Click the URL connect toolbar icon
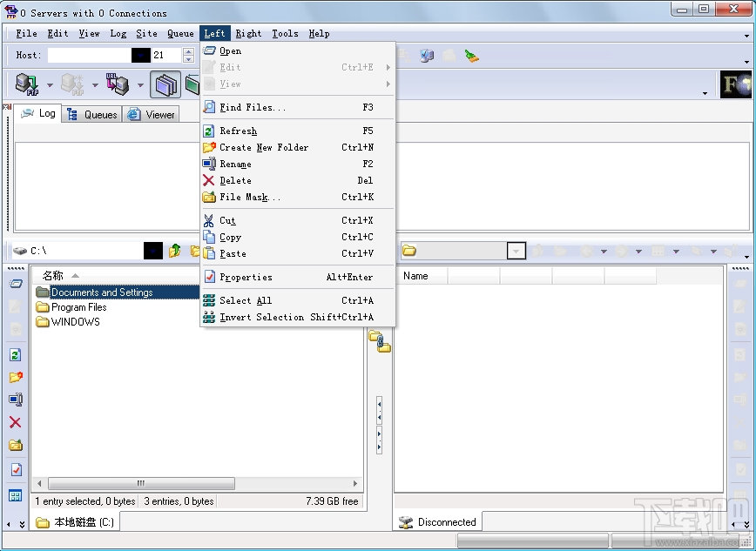 118,84
